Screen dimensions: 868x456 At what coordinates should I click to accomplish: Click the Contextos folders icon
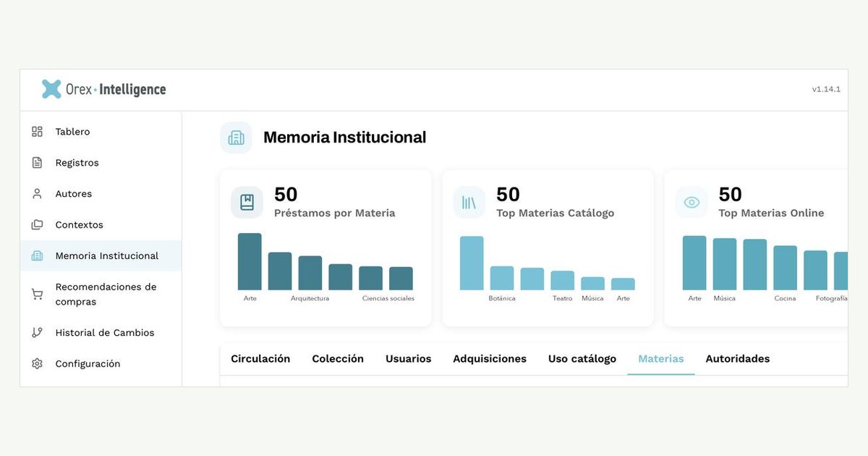37,225
